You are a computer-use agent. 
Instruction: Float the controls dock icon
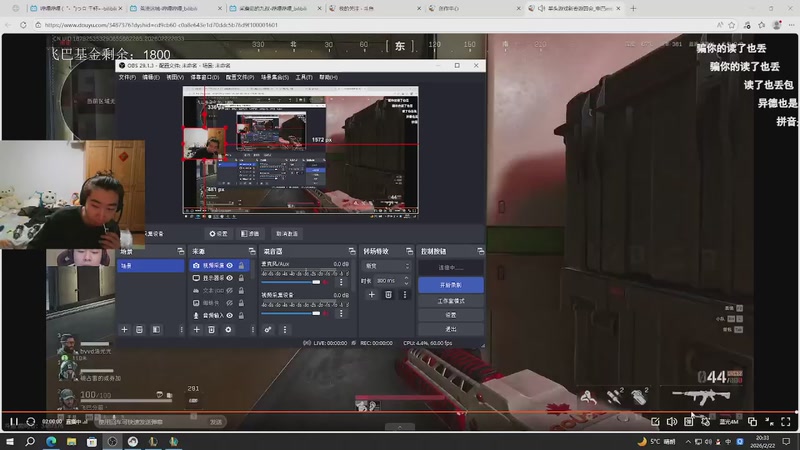[x=481, y=251]
